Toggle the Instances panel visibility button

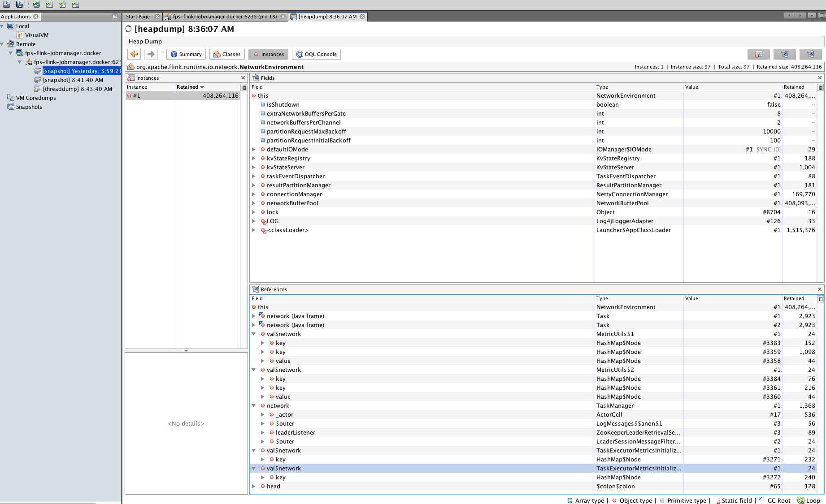758,54
